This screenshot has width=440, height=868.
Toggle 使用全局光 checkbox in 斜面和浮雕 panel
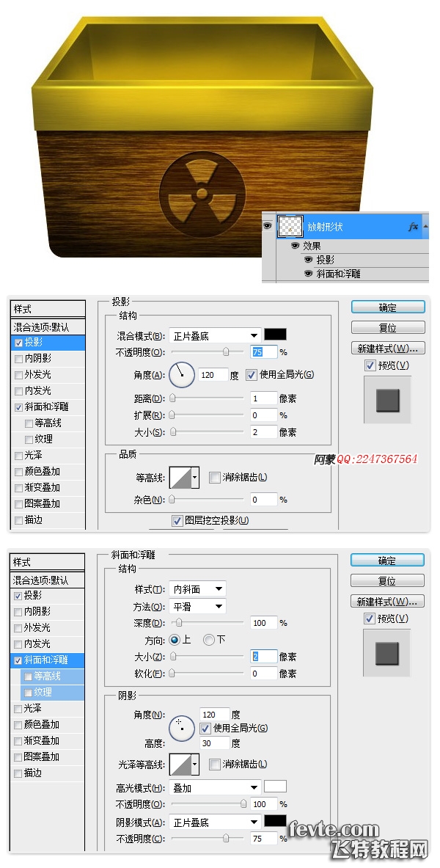tap(205, 728)
